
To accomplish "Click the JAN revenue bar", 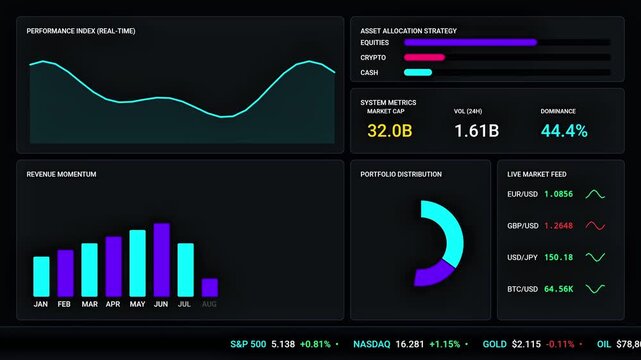I will (x=41, y=277).
